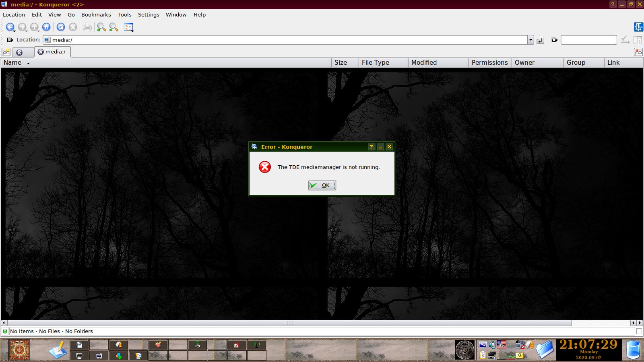The width and height of the screenshot is (644, 362).
Task: Open the View menu
Action: tap(54, 14)
